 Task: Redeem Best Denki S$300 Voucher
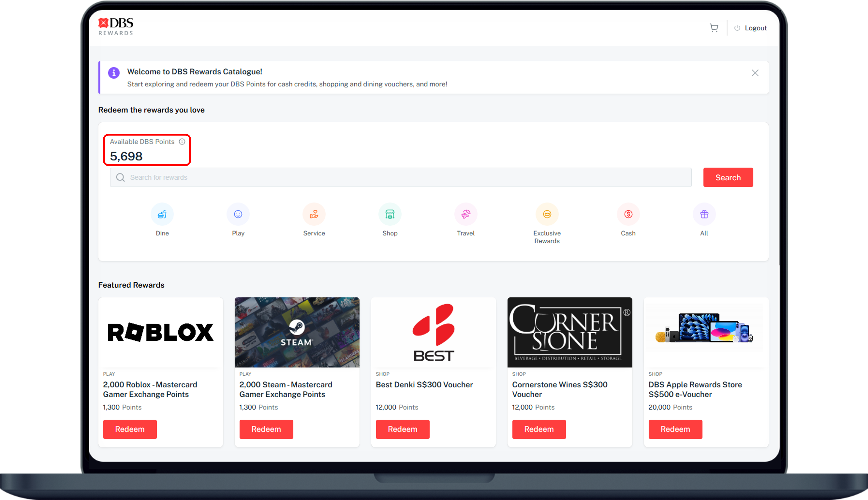click(402, 429)
